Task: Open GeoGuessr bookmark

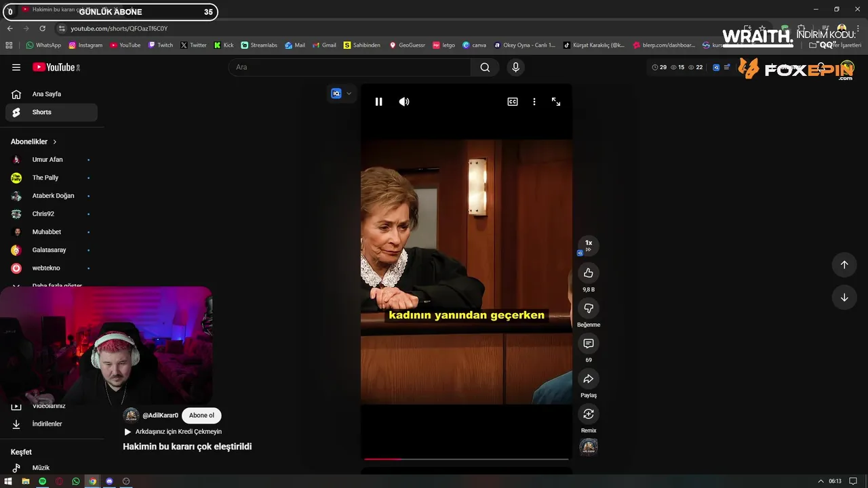Action: click(x=407, y=45)
